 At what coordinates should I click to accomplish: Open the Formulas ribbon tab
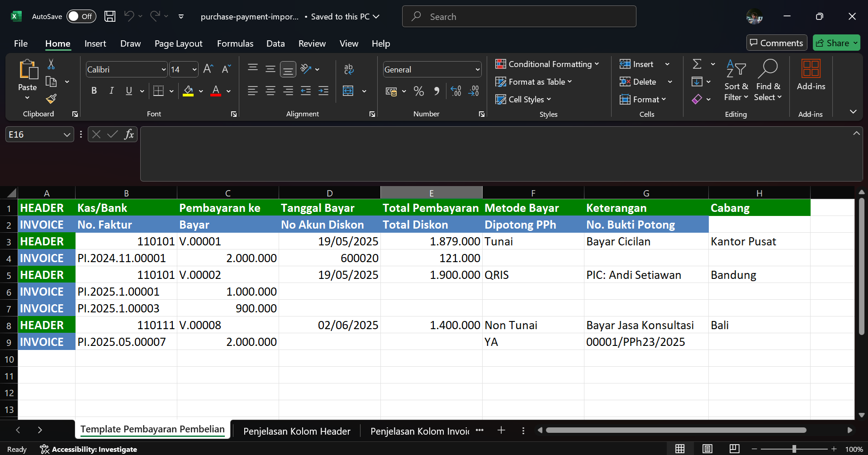[235, 44]
